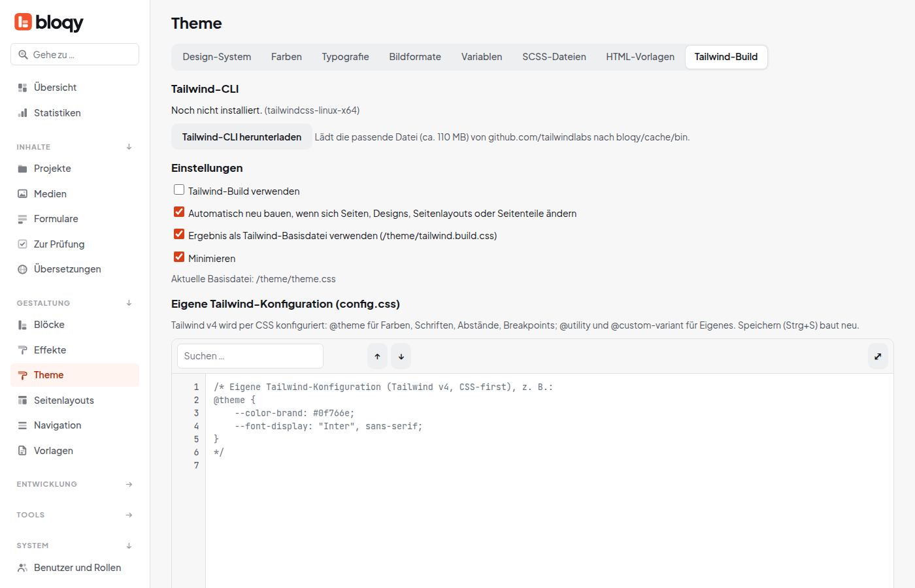Click the Tailwind-CLI heading
The image size is (915, 588).
click(x=205, y=89)
